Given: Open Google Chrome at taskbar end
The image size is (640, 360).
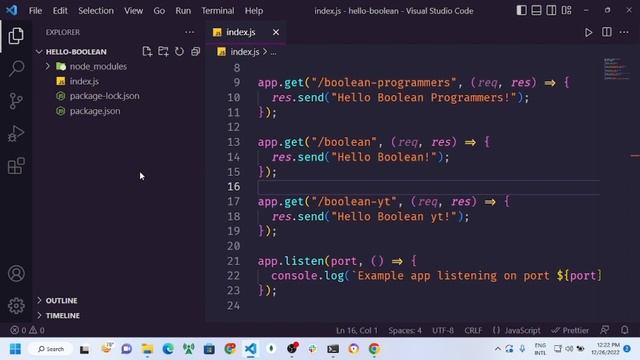Looking at the screenshot, I should tap(374, 349).
